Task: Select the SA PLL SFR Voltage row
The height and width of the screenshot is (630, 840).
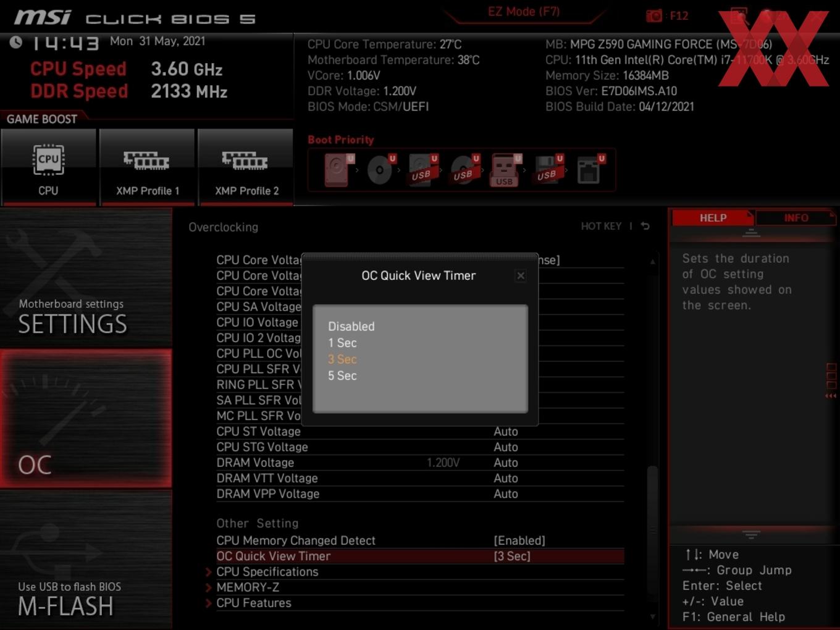Action: click(x=259, y=400)
